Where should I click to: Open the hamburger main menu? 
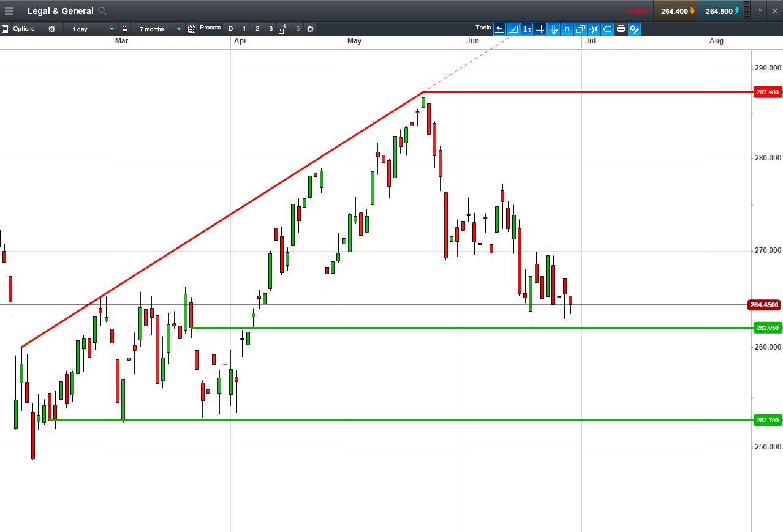pyautogui.click(x=9, y=11)
